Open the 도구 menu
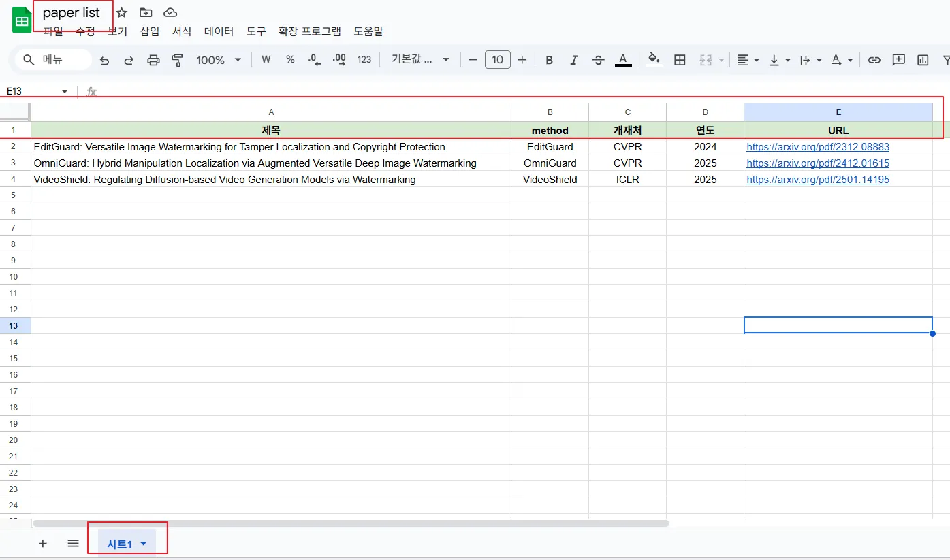The image size is (950, 560). point(256,31)
